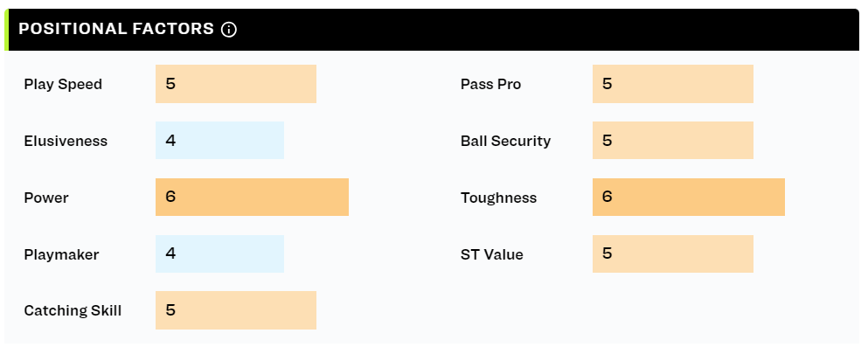Click the ST Value label
The width and height of the screenshot is (868, 347).
491,255
